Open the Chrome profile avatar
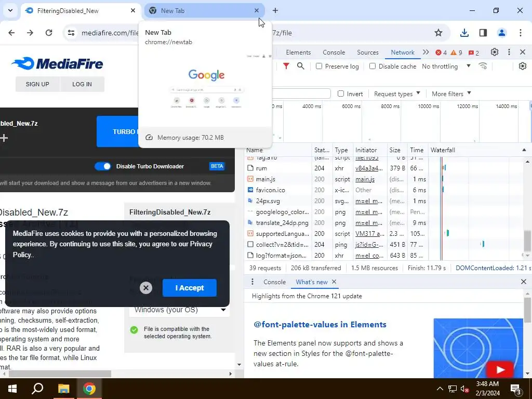This screenshot has width=532, height=399. 502,33
